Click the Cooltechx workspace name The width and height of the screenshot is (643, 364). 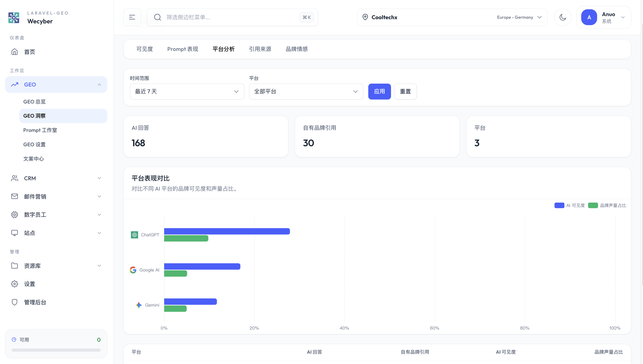pos(384,17)
